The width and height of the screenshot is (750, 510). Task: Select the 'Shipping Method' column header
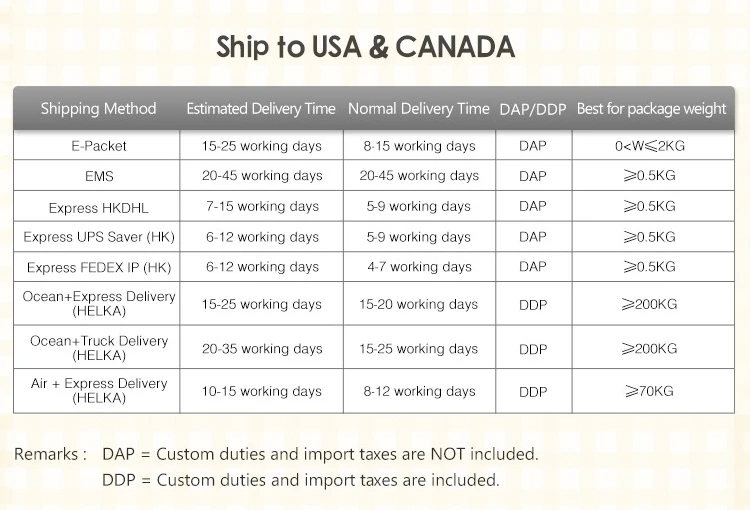point(98,108)
